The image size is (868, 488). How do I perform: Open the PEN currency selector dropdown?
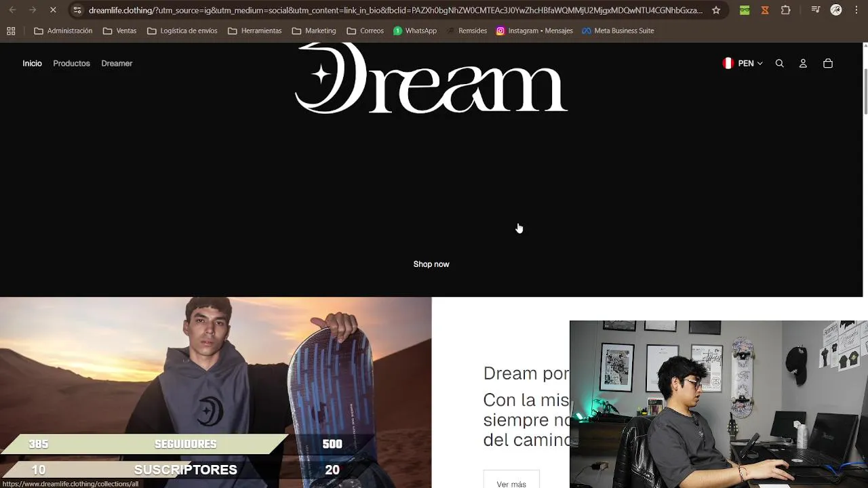click(x=743, y=63)
